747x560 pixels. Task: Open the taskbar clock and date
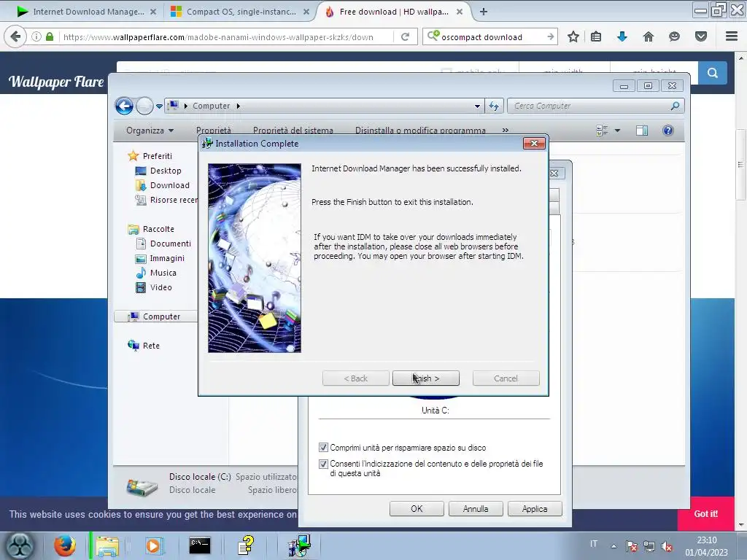[x=706, y=546]
